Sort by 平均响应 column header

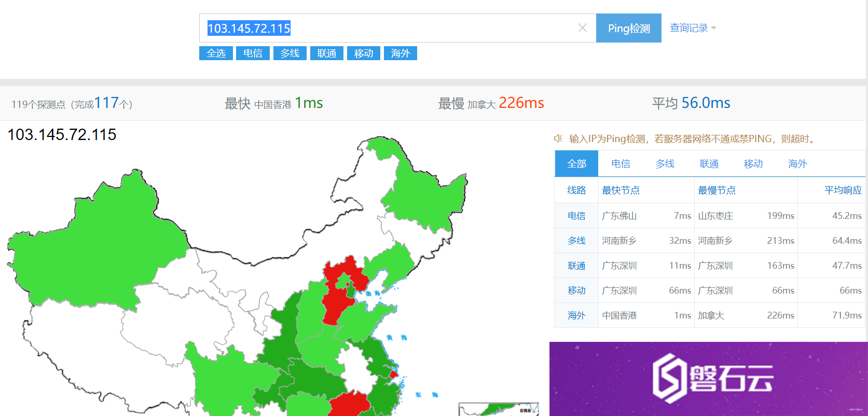[x=843, y=190]
